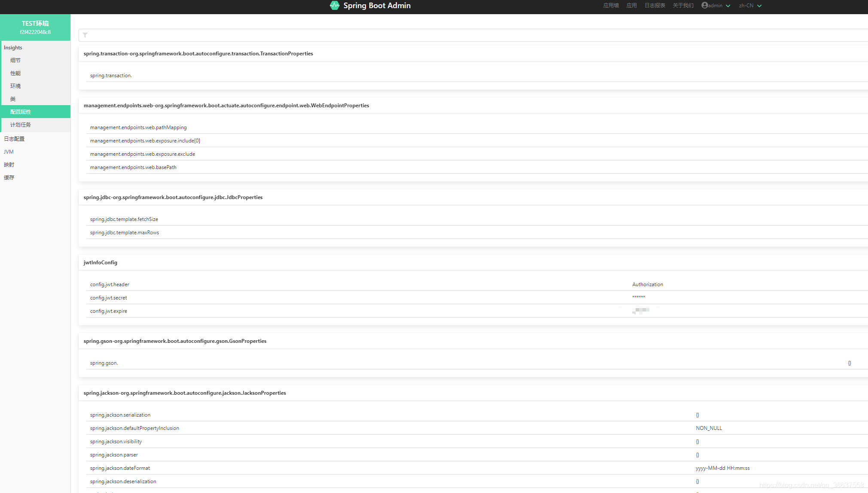The image size is (868, 493).
Task: Click the 性能 sidebar insight item
Action: click(16, 73)
